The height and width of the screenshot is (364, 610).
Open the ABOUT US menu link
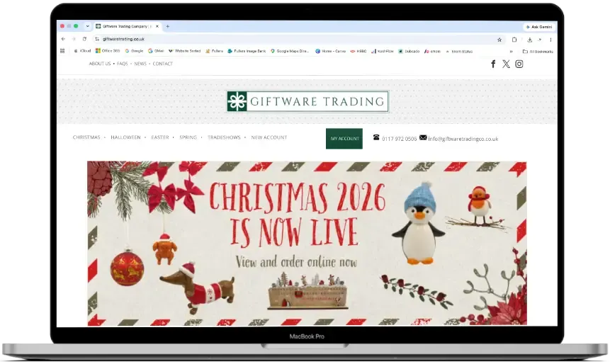coord(100,64)
